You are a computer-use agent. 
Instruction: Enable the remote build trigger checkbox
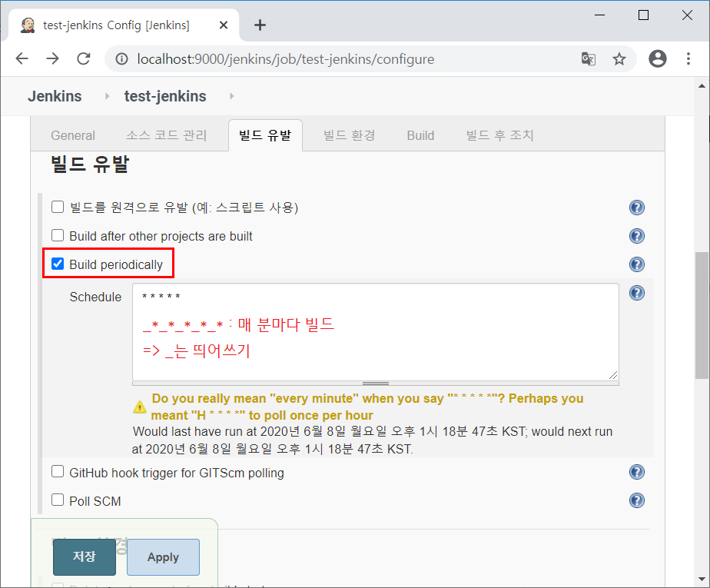[58, 207]
